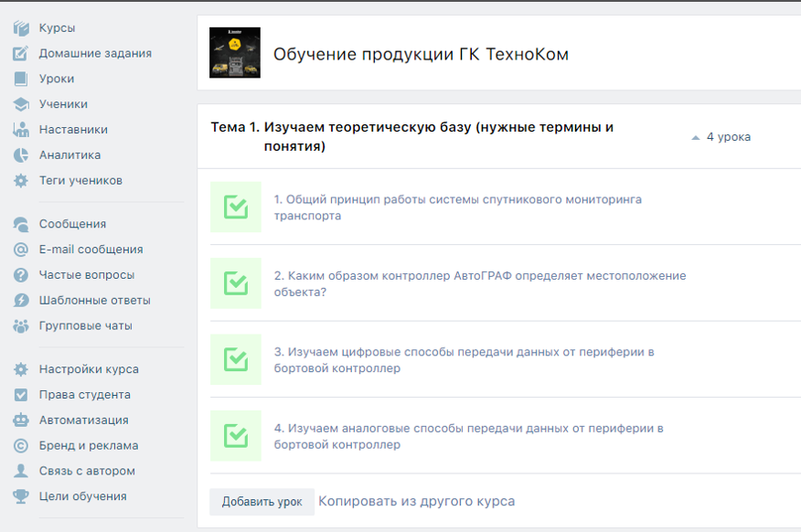Click the Права студента checkbox icon
The width and height of the screenshot is (801, 532).
21,395
